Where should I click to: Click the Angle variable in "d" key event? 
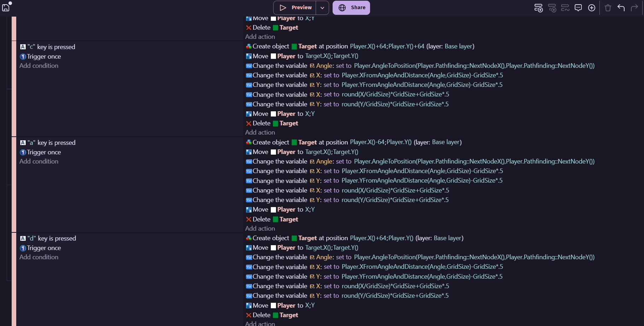pos(324,257)
